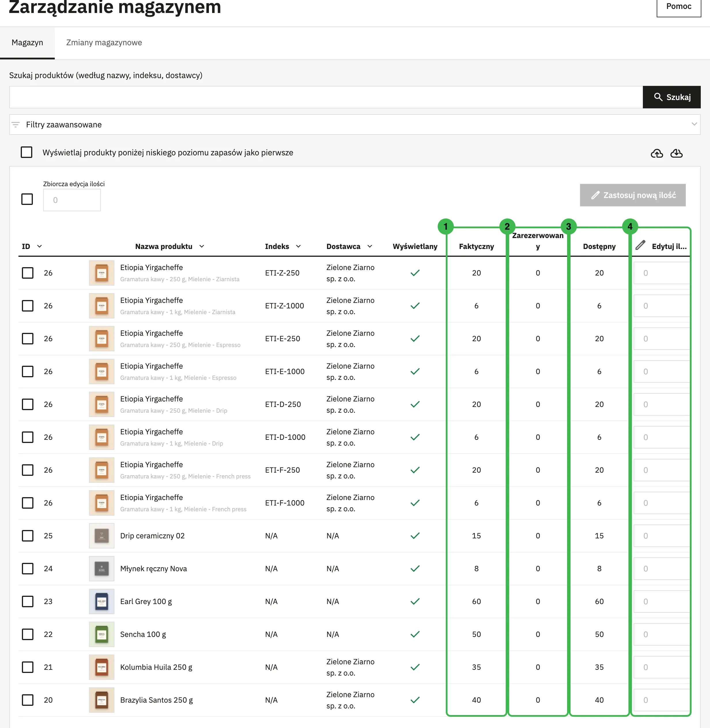The image size is (710, 728).
Task: Select the Sencha 100 g row checkbox
Action: [x=28, y=634]
